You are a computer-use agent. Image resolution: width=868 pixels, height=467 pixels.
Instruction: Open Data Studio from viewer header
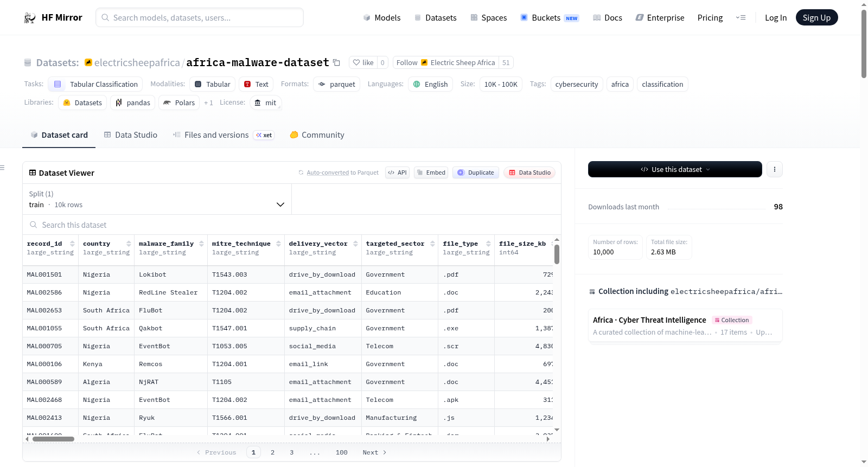529,172
